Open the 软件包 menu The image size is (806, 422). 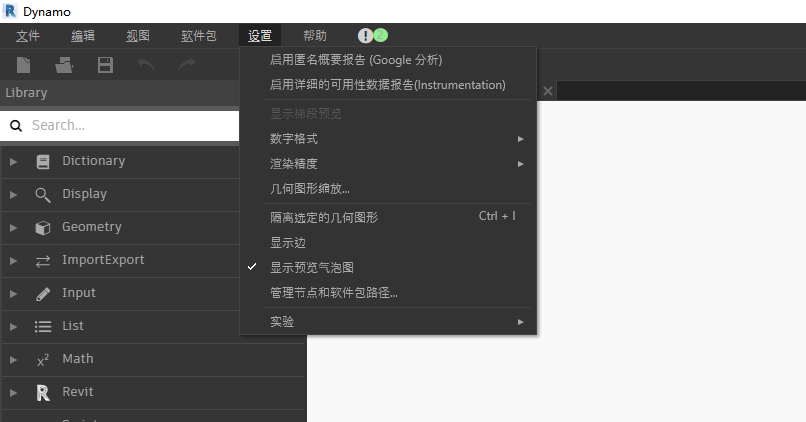(x=198, y=35)
